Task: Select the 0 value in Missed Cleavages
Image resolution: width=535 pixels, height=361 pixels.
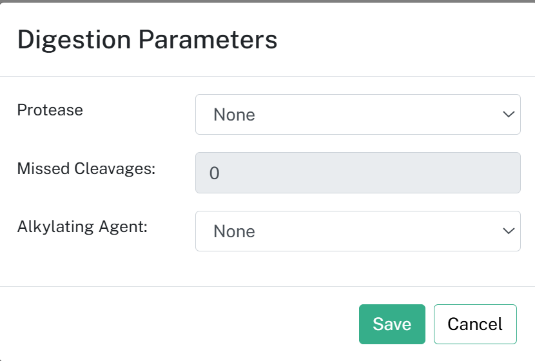Action: (214, 173)
